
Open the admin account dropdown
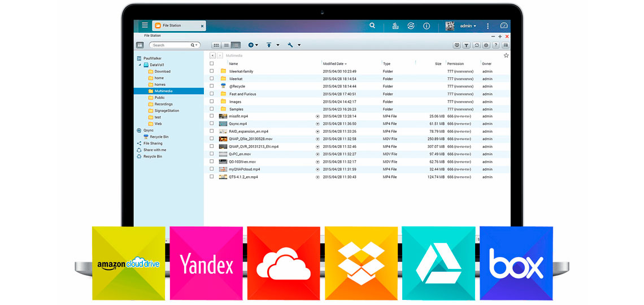click(x=468, y=26)
